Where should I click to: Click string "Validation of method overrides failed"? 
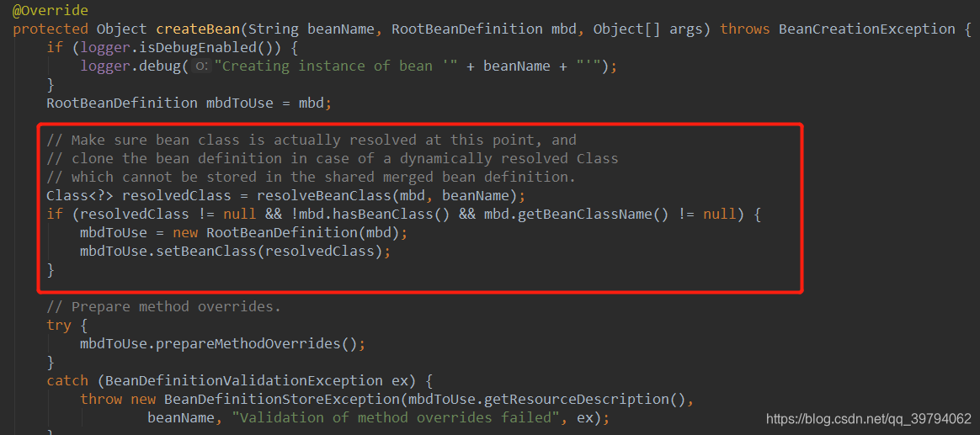(395, 417)
